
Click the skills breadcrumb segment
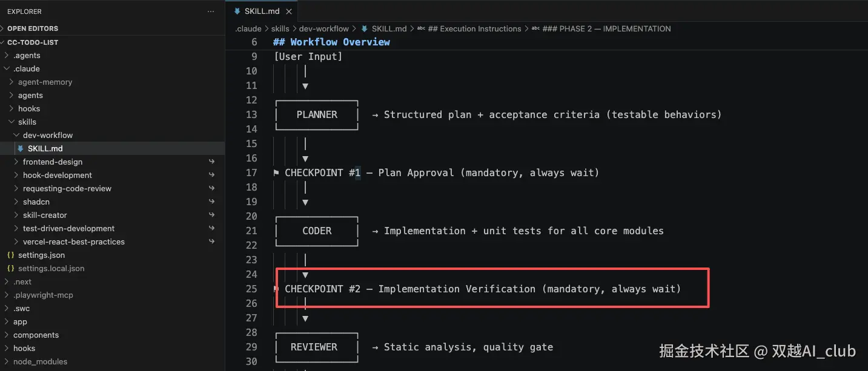click(280, 28)
